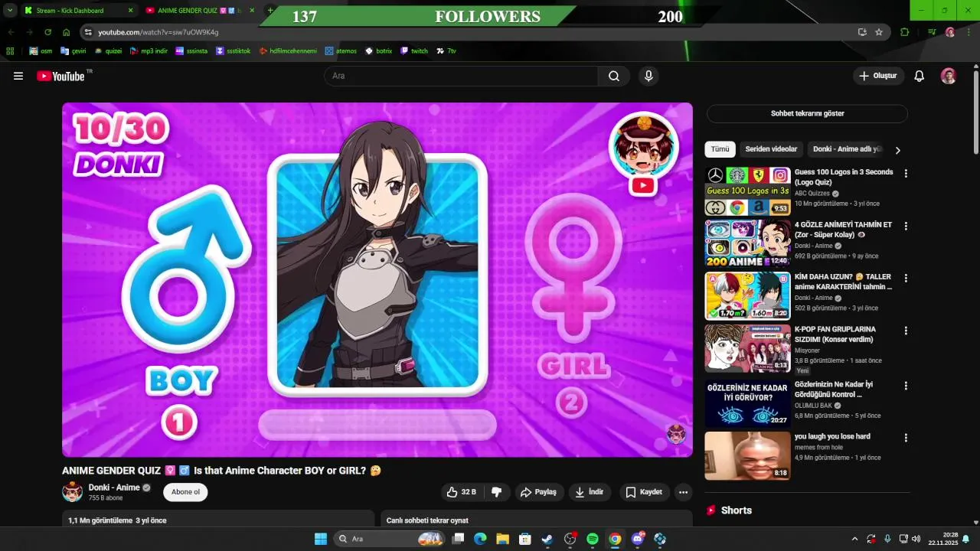Open the mp3 indir bookmark
980x551 pixels.
tap(149, 51)
